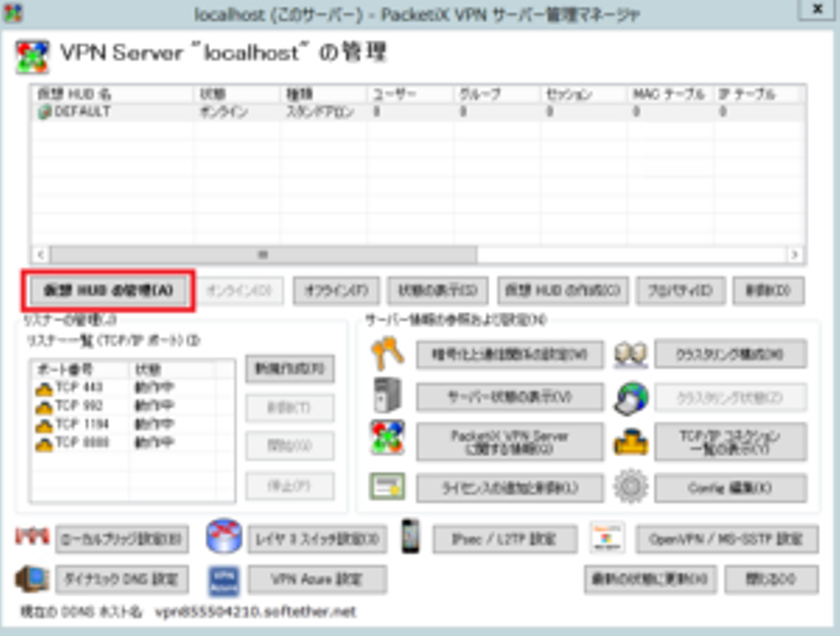Click the DEFAULT virtual hub icon
This screenshot has height=636, width=840.
tap(44, 112)
